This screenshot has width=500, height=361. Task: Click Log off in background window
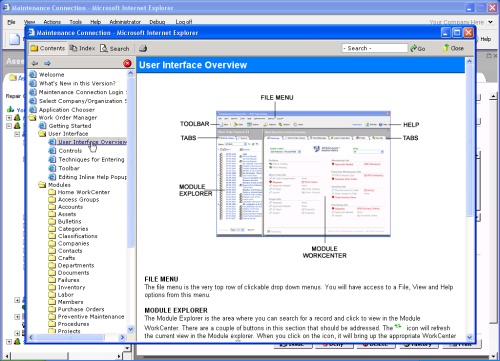[x=184, y=22]
